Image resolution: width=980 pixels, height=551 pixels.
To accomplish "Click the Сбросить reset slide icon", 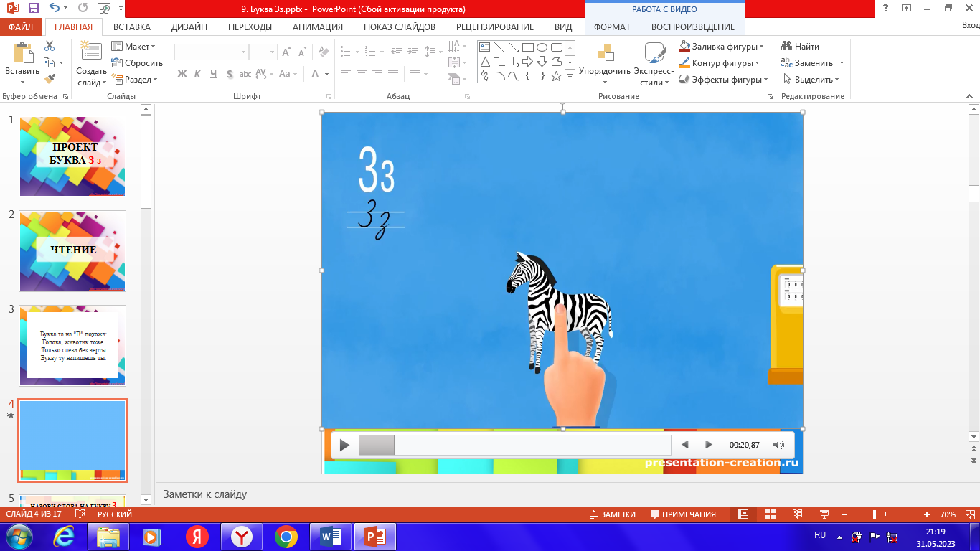I will (118, 63).
